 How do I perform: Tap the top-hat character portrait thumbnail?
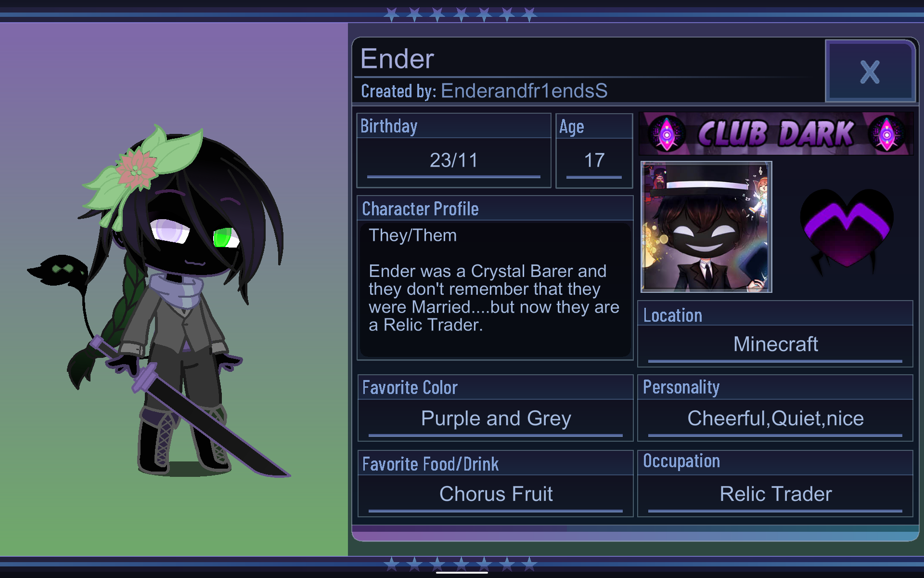[706, 227]
